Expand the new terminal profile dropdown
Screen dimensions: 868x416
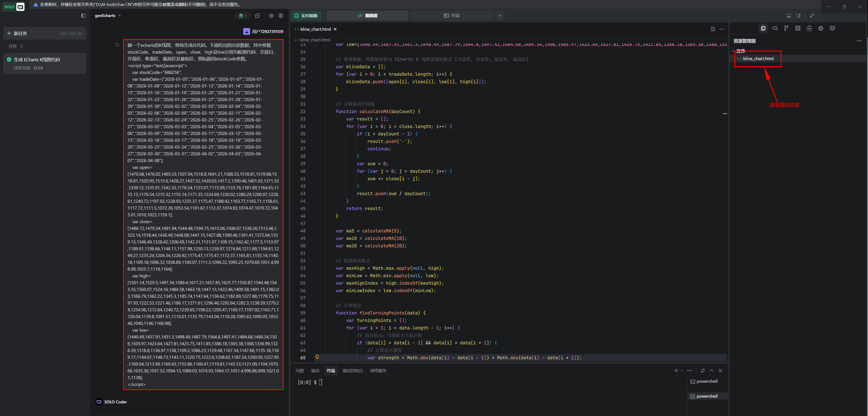(x=682, y=371)
